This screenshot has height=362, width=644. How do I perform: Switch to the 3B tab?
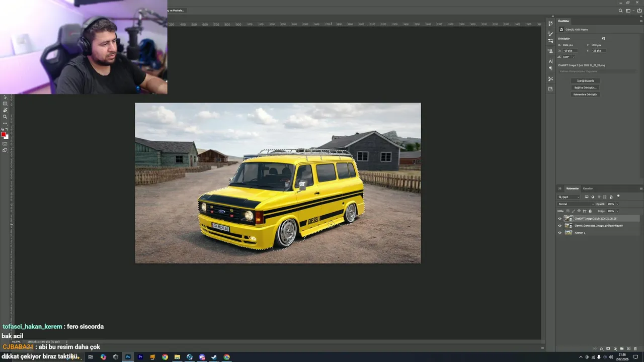point(559,189)
